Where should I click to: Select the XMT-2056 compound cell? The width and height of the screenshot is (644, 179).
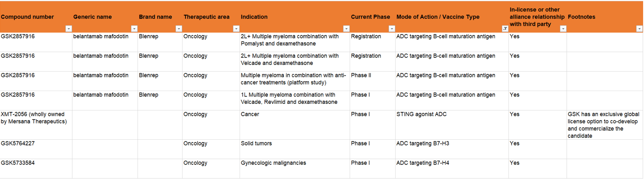point(36,125)
